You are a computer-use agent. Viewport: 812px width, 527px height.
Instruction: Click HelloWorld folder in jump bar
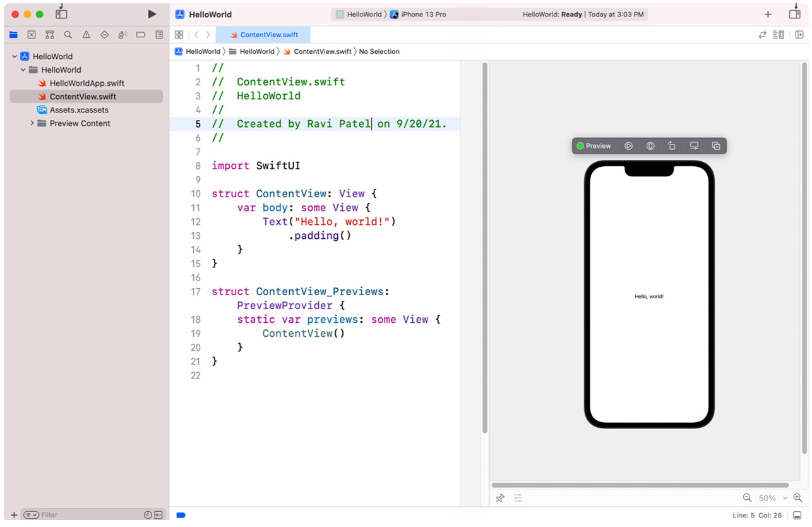point(252,51)
